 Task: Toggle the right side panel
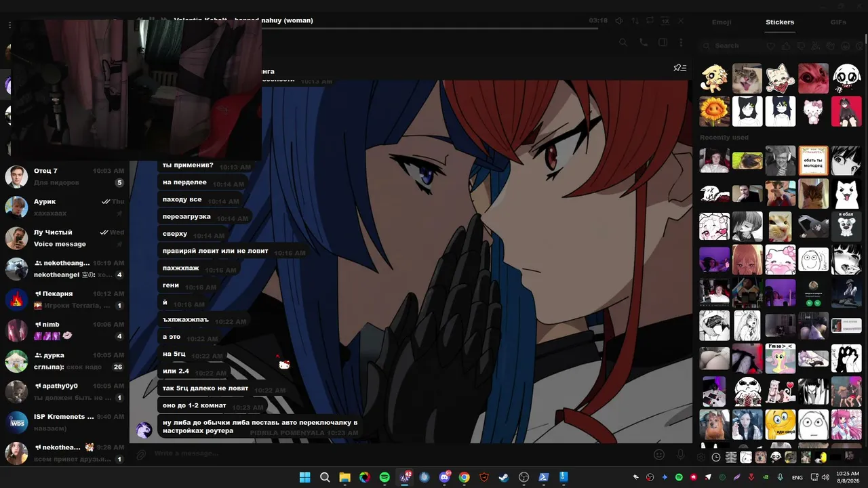click(x=663, y=43)
